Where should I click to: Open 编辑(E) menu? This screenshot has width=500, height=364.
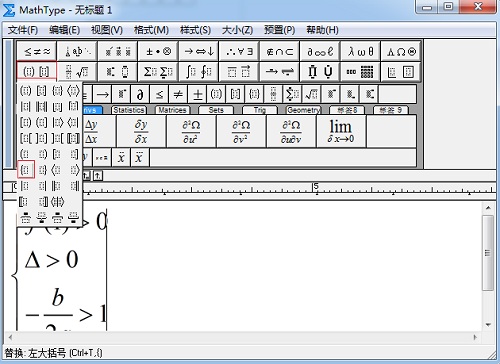point(64,30)
